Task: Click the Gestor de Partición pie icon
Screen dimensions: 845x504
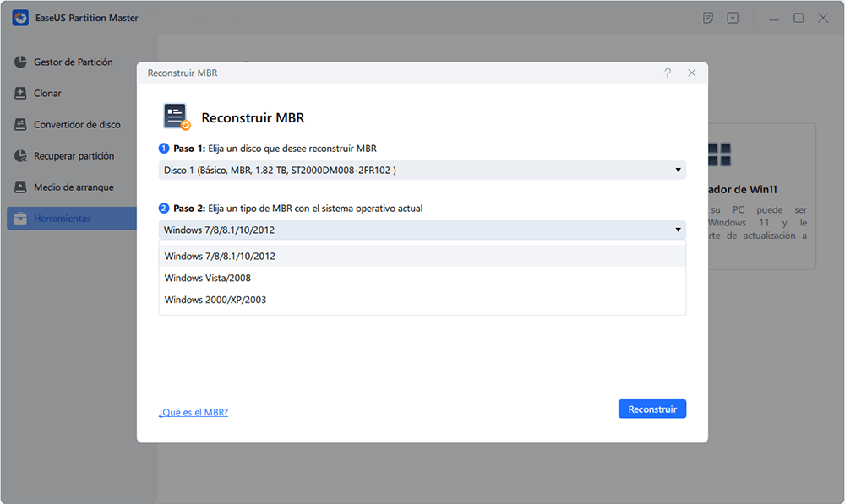Action: click(20, 62)
